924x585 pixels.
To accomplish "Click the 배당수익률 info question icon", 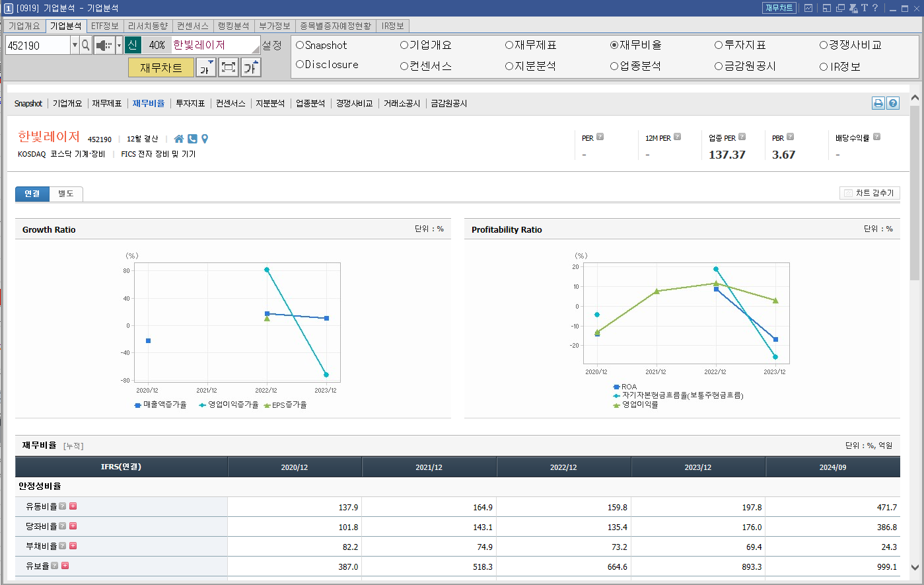I will (876, 137).
